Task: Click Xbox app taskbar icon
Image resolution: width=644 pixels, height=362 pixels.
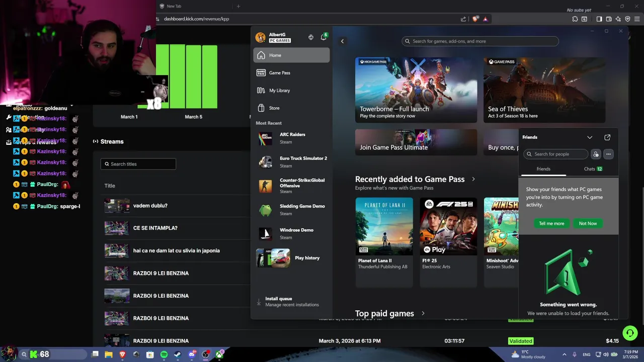Action: click(220, 354)
